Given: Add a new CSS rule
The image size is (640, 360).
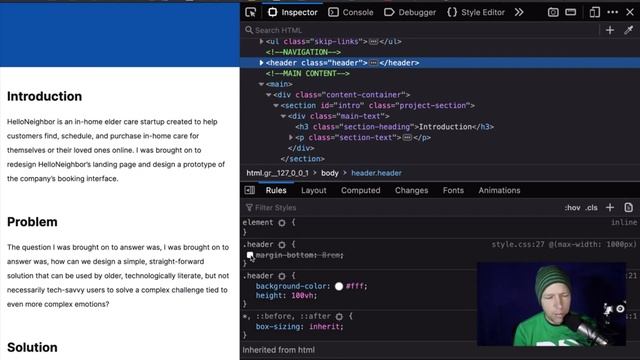Looking at the screenshot, I should point(610,208).
